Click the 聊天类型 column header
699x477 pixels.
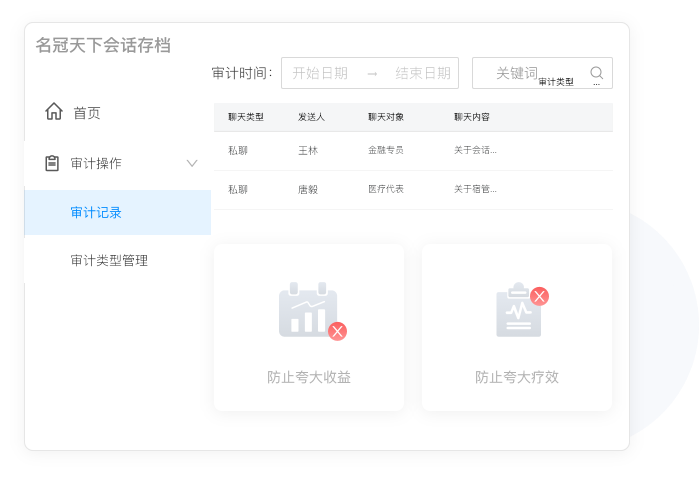[246, 117]
